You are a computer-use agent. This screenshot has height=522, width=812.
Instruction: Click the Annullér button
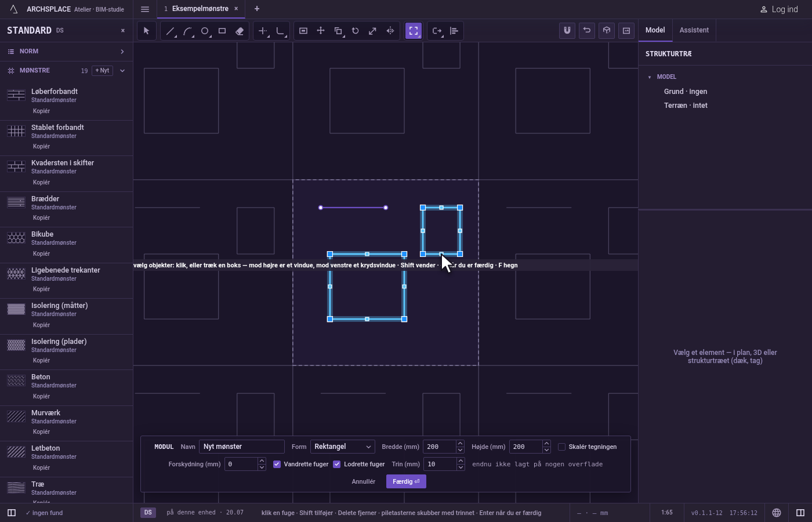point(364,481)
